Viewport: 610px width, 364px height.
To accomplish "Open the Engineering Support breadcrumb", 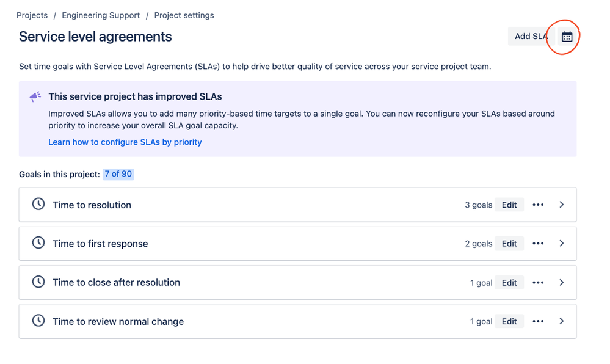I will pos(101,15).
